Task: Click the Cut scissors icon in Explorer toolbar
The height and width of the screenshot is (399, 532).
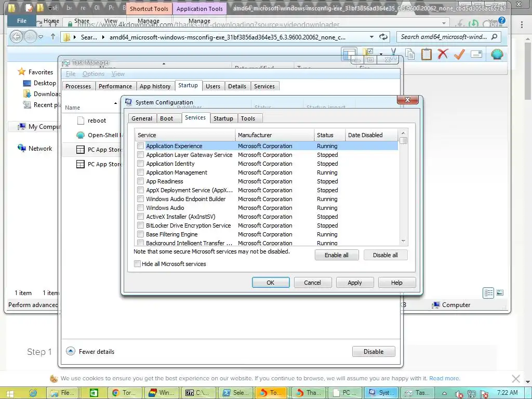Action: pos(394,52)
